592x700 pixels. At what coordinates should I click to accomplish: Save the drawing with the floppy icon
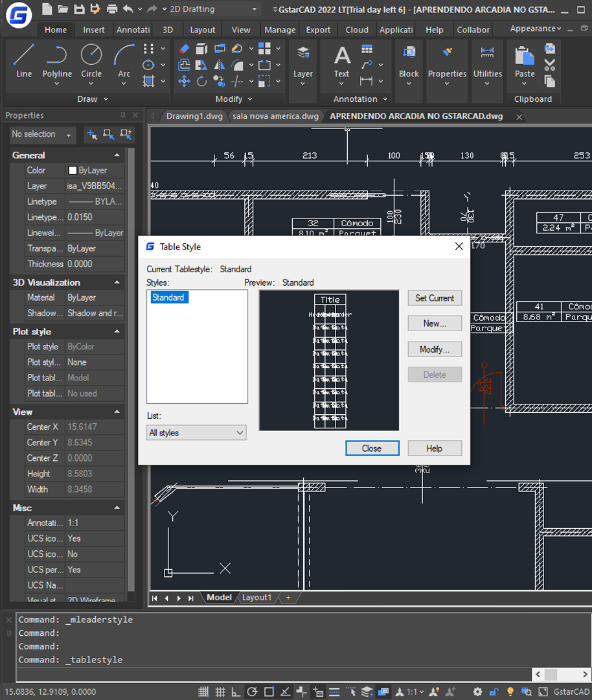coord(79,9)
